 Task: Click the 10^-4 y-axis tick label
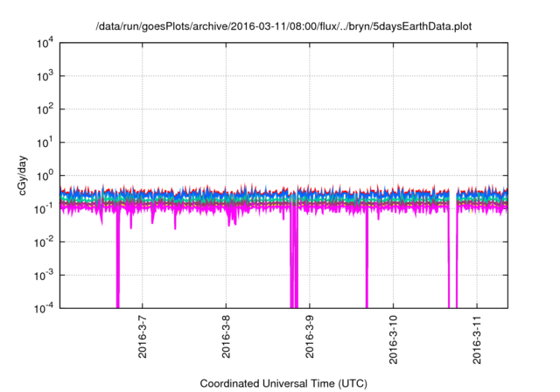pyautogui.click(x=44, y=308)
